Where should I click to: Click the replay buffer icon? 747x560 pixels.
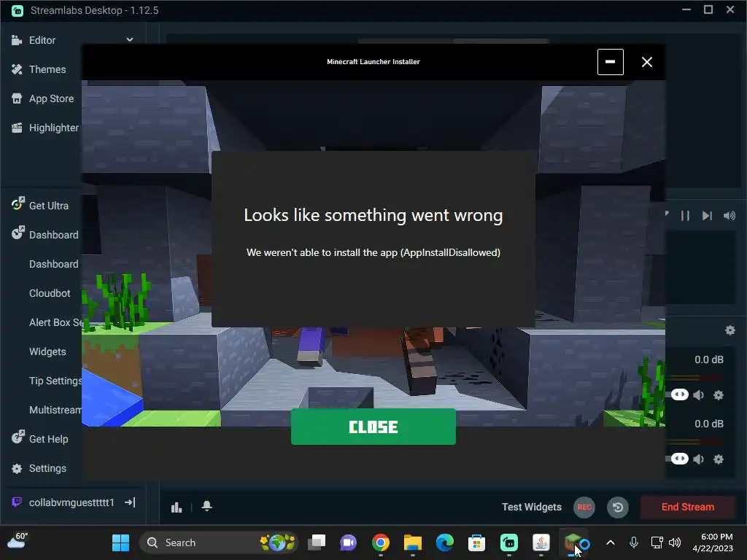point(617,507)
